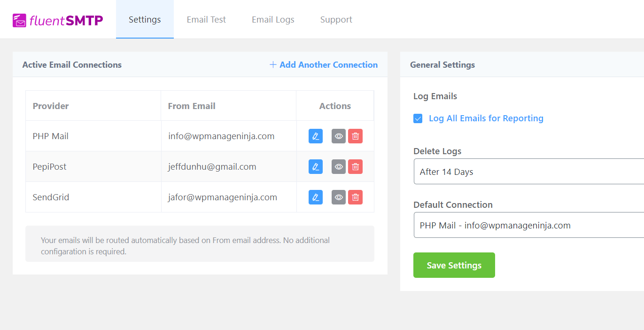Click jafor@wpmanageninja.com email cell
The width and height of the screenshot is (644, 330).
[229, 197]
